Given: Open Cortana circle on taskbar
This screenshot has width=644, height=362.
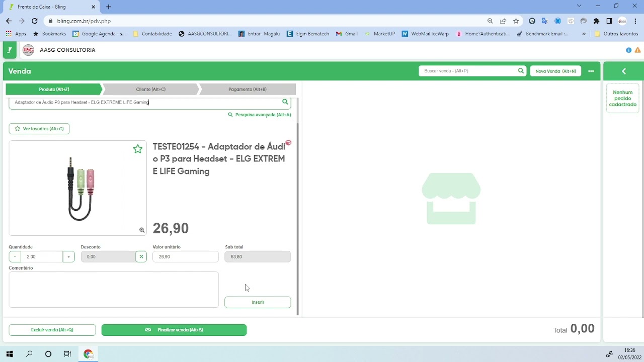Looking at the screenshot, I should click(48, 354).
